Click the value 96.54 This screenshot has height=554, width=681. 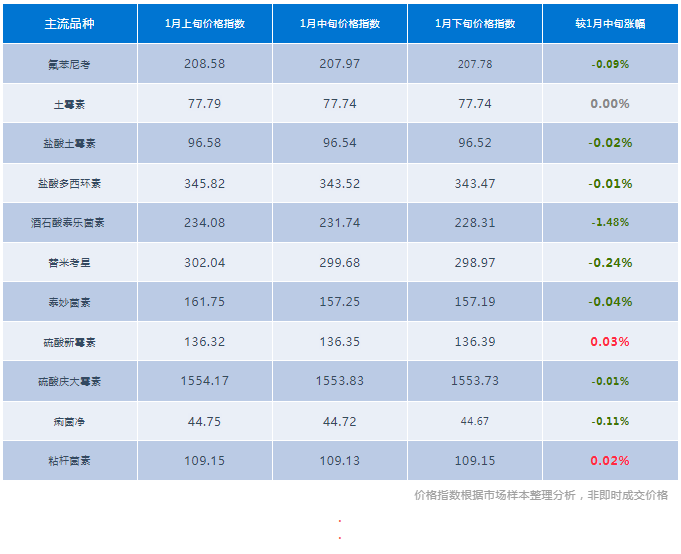[340, 143]
